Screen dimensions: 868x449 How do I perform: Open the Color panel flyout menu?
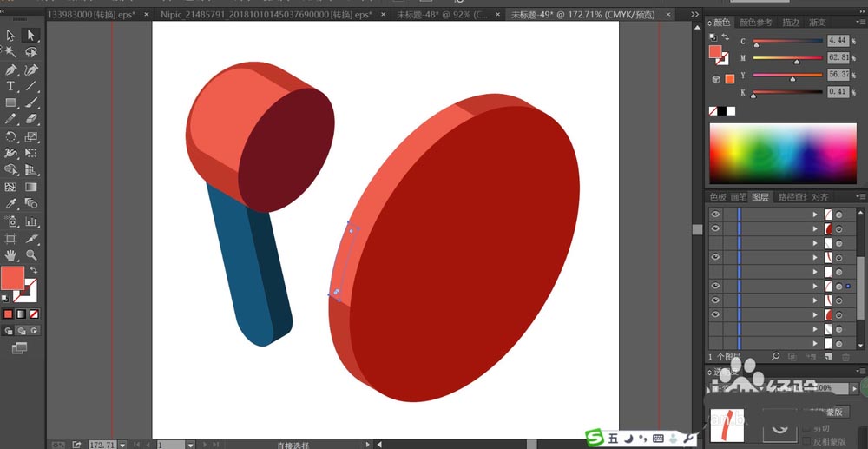click(x=861, y=23)
